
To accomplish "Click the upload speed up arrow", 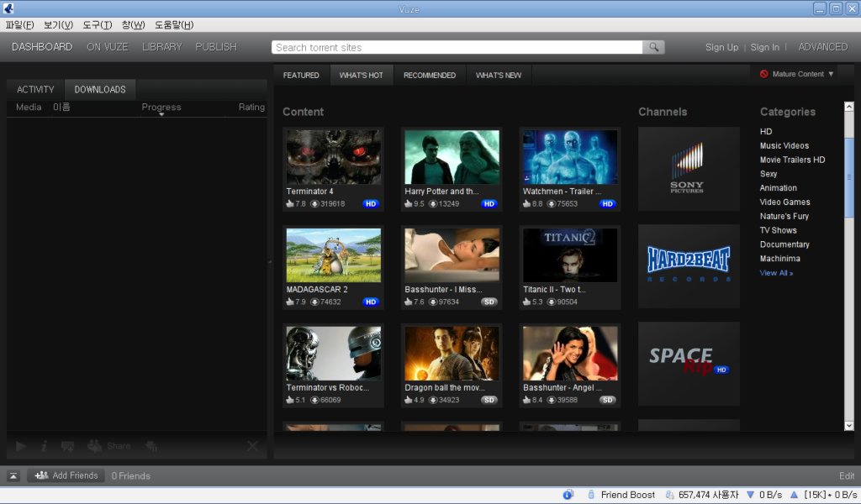I will (x=794, y=495).
